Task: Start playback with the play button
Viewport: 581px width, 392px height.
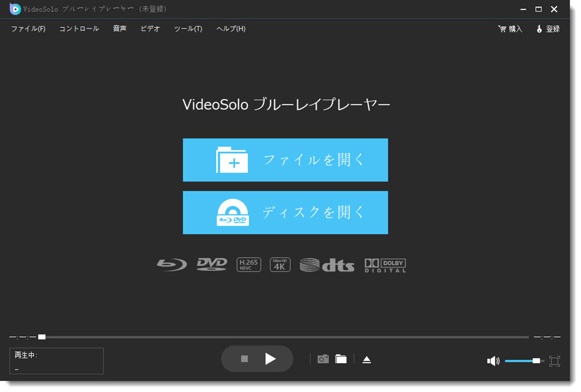Action: click(x=270, y=359)
